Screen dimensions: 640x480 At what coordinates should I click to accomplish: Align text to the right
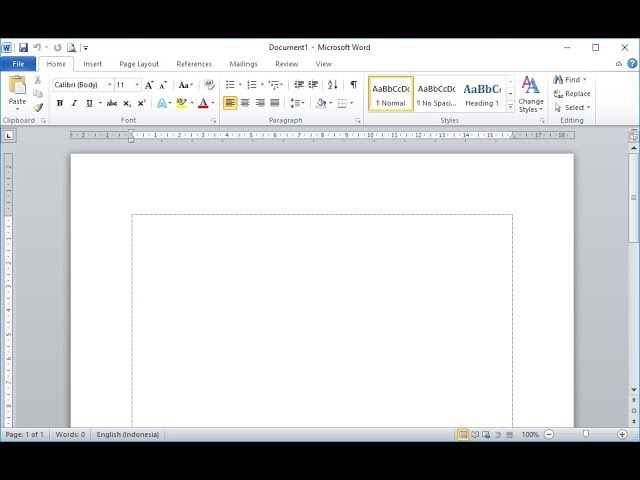pyautogui.click(x=260, y=103)
